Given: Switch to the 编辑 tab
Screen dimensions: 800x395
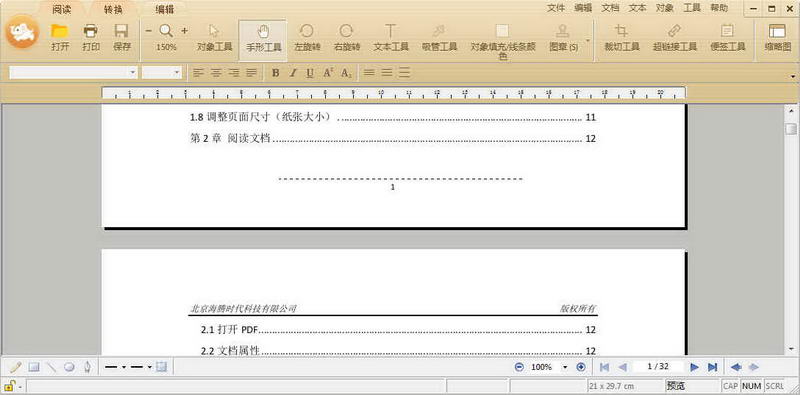Looking at the screenshot, I should [164, 9].
